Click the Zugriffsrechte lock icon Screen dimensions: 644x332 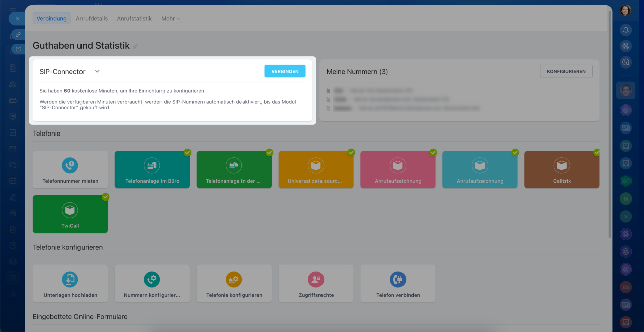316,279
